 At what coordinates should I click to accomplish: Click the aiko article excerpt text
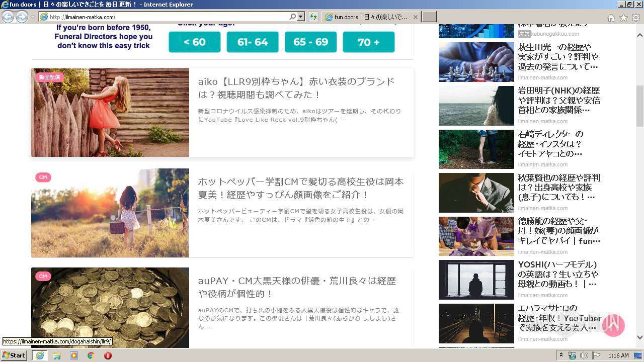(x=299, y=115)
